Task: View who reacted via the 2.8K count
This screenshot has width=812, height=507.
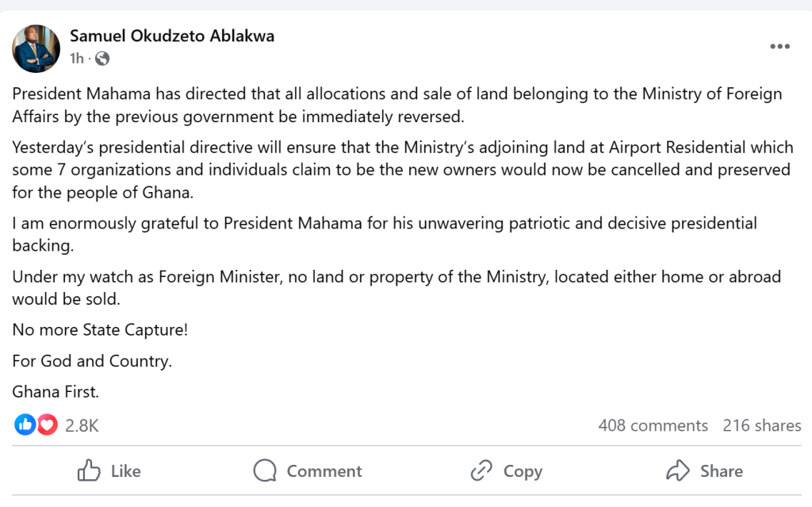Action: pyautogui.click(x=82, y=425)
